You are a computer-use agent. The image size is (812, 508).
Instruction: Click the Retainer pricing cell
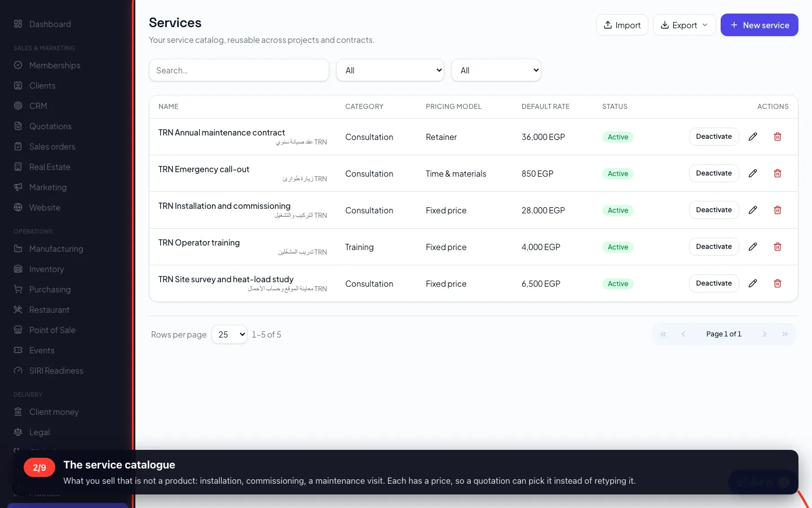(x=441, y=137)
